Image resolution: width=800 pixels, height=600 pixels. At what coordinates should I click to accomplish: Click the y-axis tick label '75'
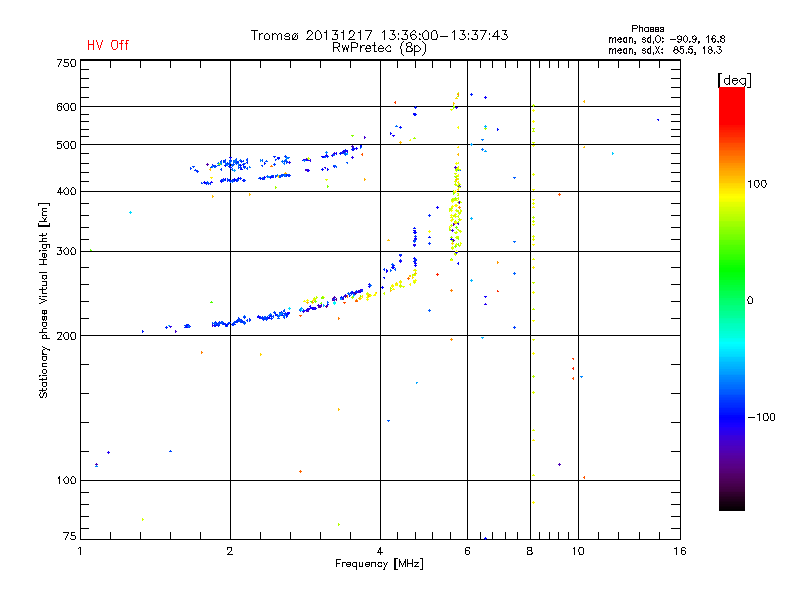tap(70, 536)
